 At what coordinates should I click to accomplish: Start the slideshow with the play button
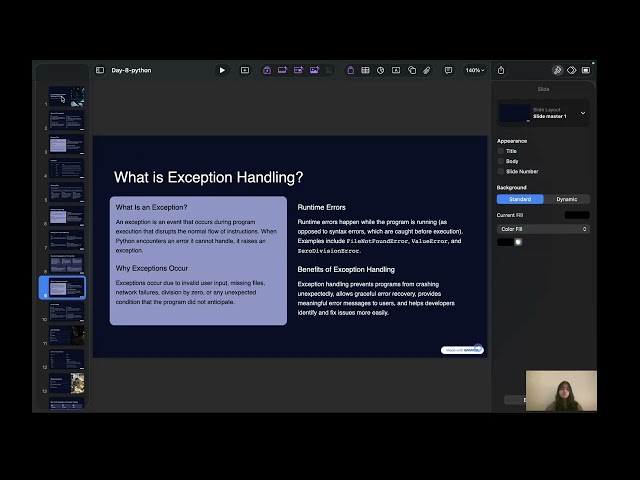[222, 70]
